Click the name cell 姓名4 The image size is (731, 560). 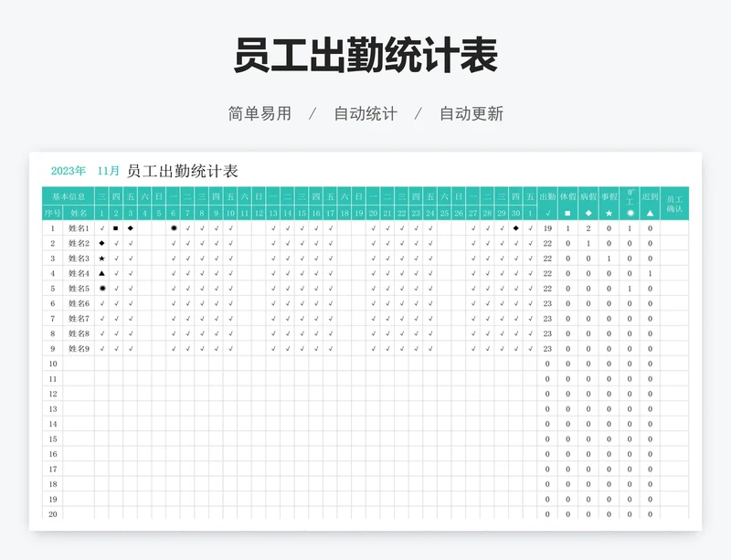pos(79,273)
